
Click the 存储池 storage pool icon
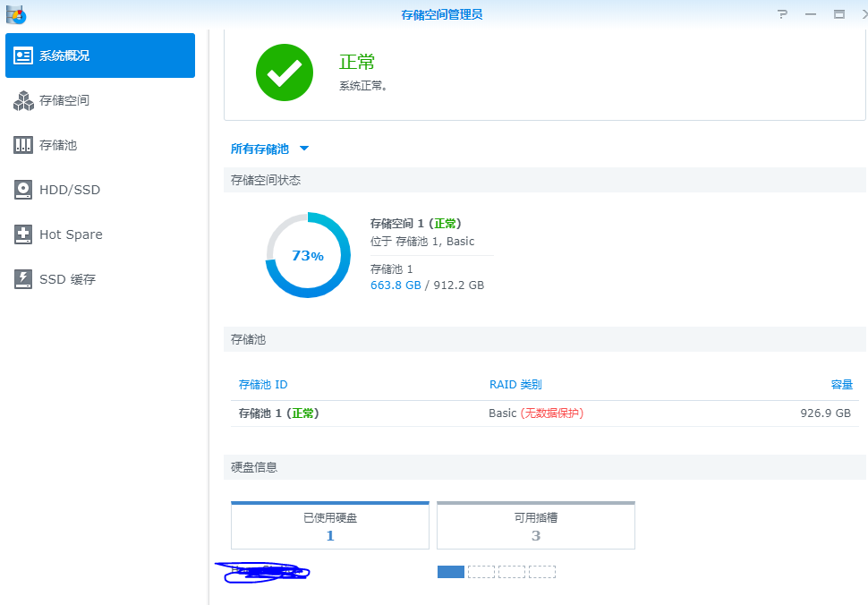click(23, 145)
